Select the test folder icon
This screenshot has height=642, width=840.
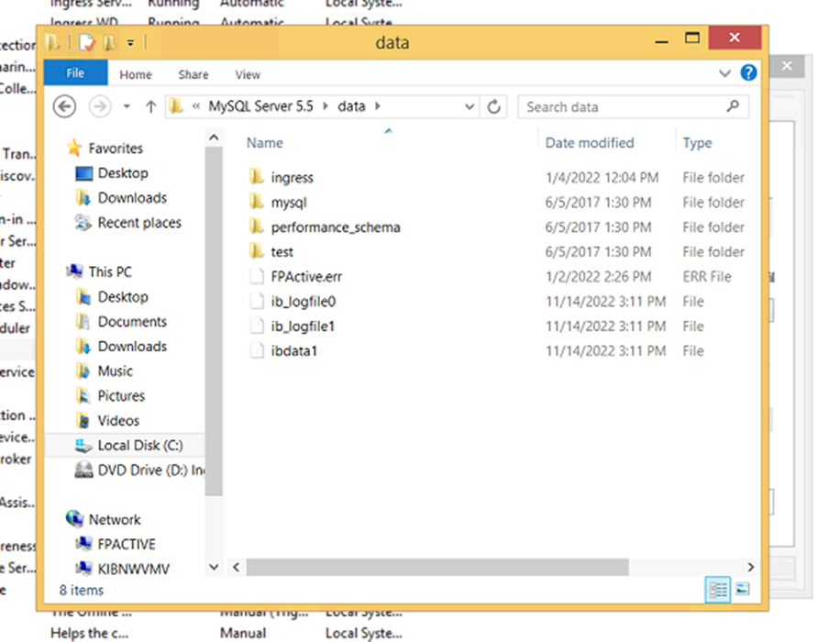[x=257, y=250]
